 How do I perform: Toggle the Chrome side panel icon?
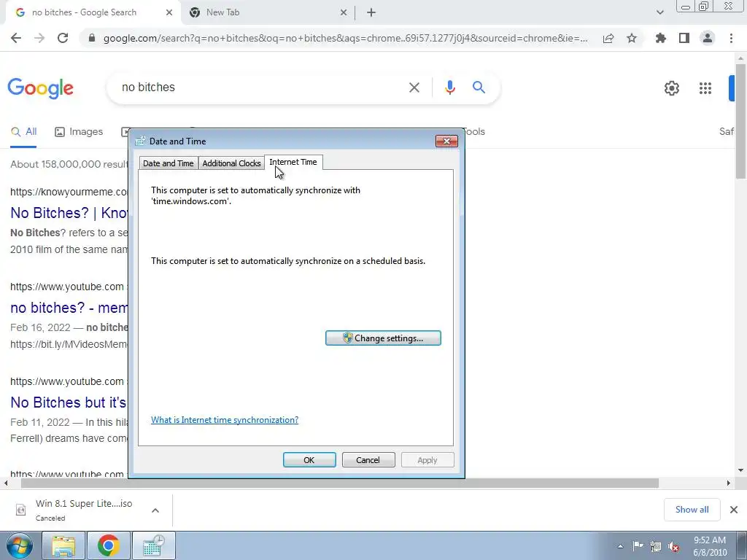[x=684, y=38]
